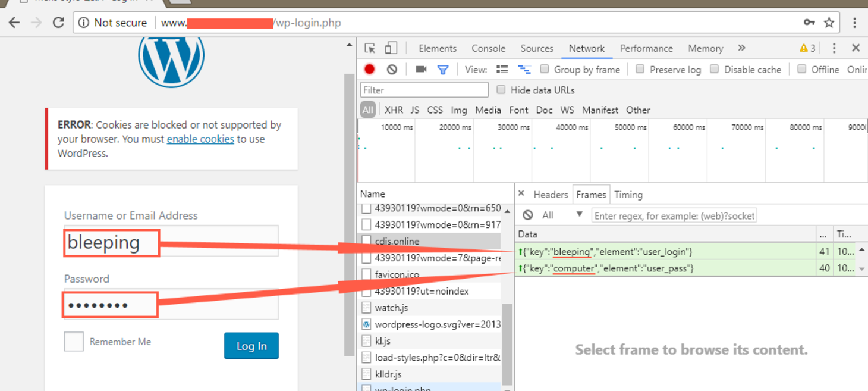
Task: Open the All frames filter dropdown
Action: (562, 215)
